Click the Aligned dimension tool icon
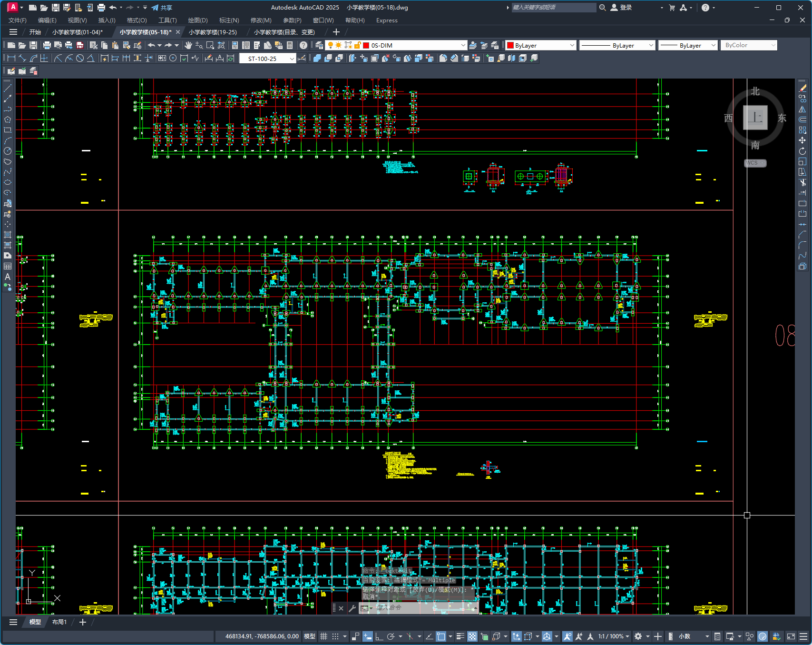Image resolution: width=812 pixels, height=645 pixels. click(22, 58)
